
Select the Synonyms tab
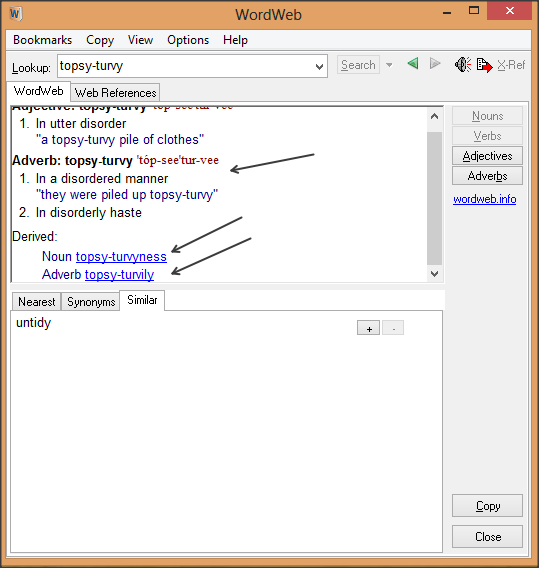pos(91,302)
